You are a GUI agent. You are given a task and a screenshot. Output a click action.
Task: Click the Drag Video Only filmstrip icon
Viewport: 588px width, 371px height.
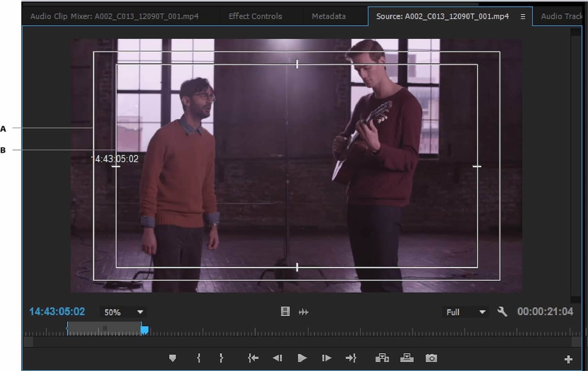coord(285,312)
